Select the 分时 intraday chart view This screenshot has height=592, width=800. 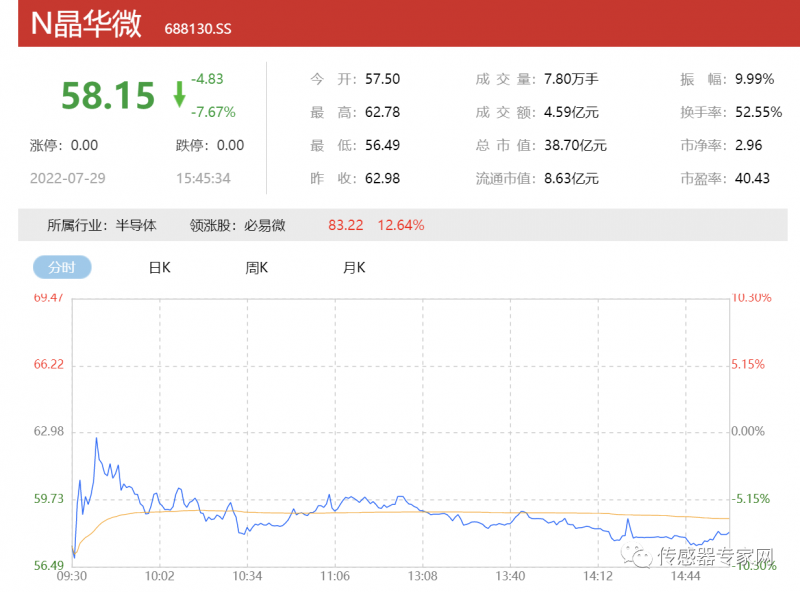pos(63,267)
